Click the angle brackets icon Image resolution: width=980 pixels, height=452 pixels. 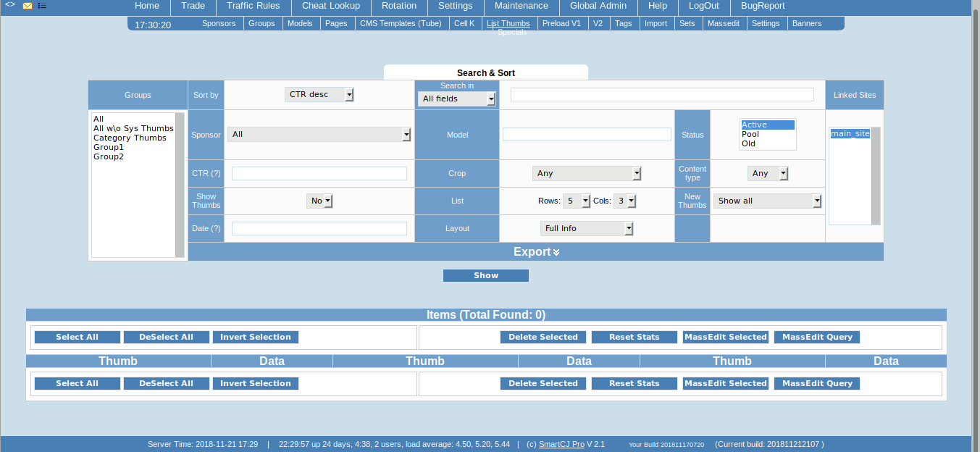click(x=10, y=4)
